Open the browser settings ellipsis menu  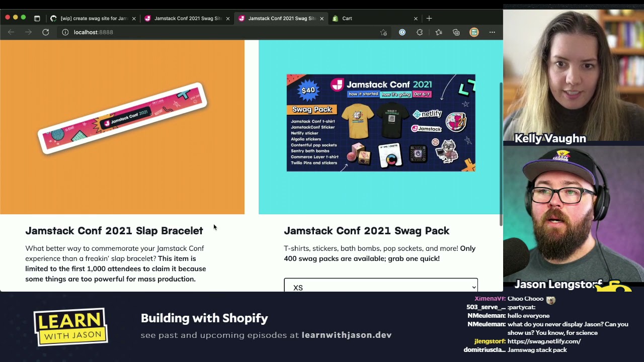pyautogui.click(x=492, y=32)
